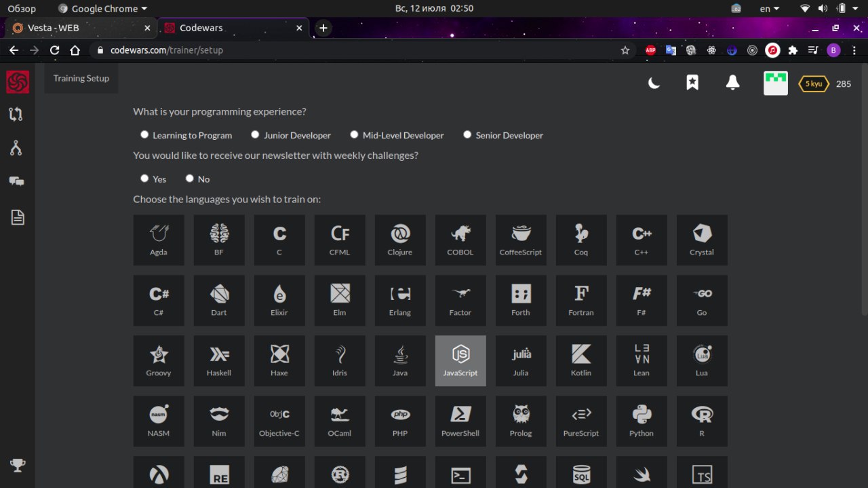Choose the OCaml language tile
The image size is (868, 488).
click(x=340, y=421)
